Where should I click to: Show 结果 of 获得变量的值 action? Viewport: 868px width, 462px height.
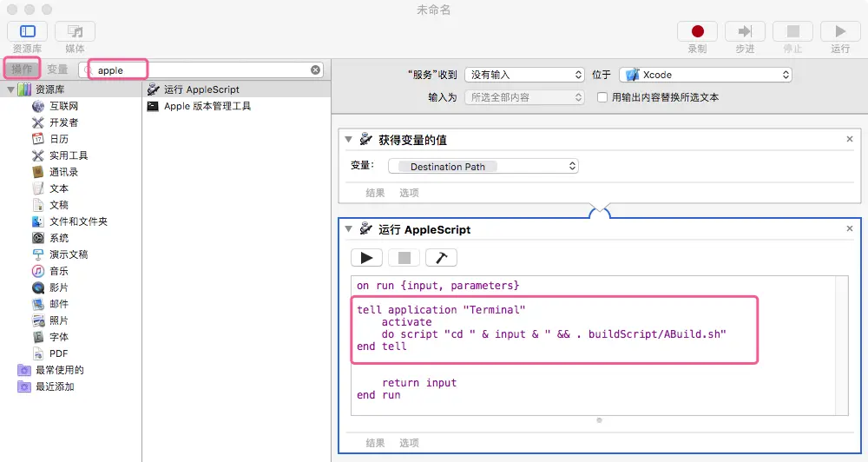click(375, 193)
